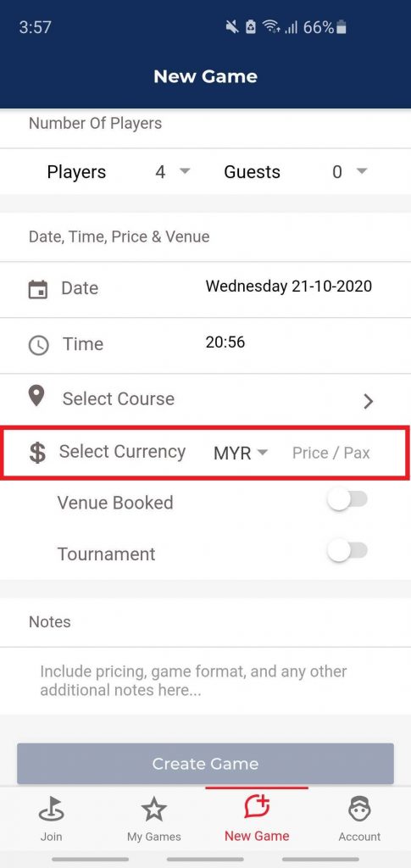Tap the New Game chat-plus icon

tap(257, 808)
